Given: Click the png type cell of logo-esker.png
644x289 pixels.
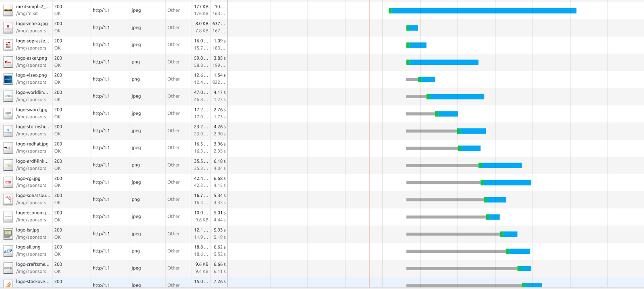Looking at the screenshot, I should coord(136,62).
